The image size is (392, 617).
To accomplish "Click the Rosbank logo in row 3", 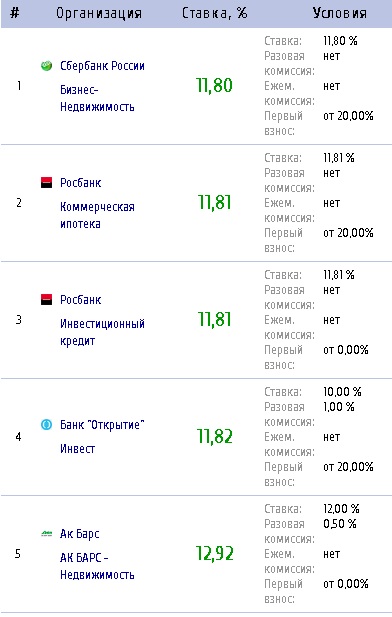I will coord(46,299).
